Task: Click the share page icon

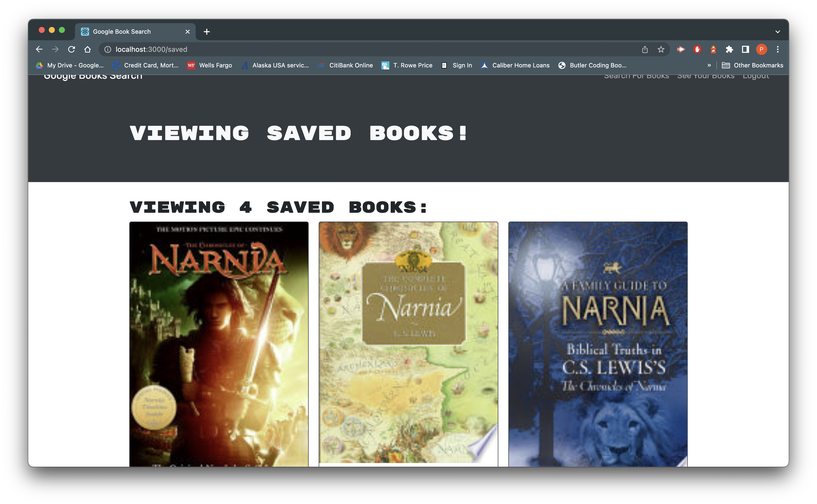Action: [645, 49]
